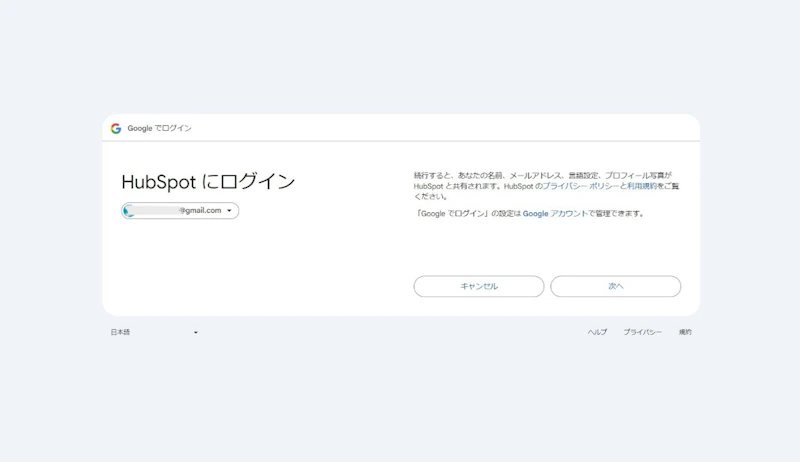
Task: Open the HubSpot 利用規約 link
Action: (642, 186)
